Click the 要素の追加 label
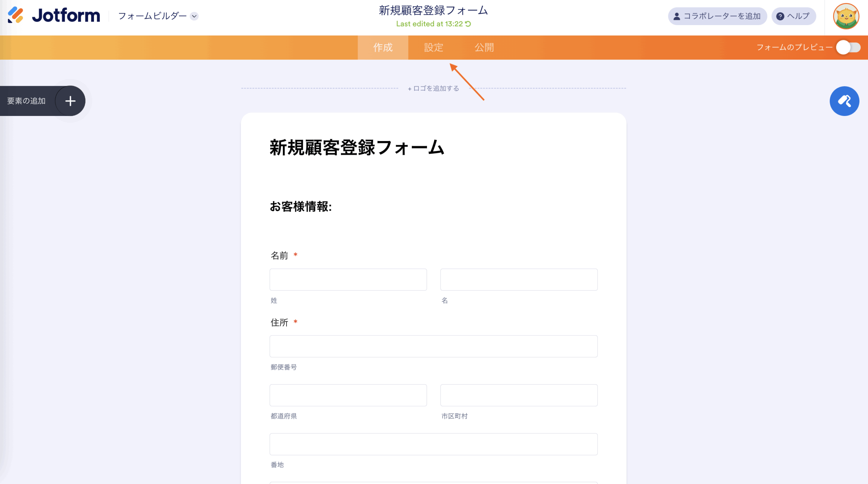 (26, 101)
